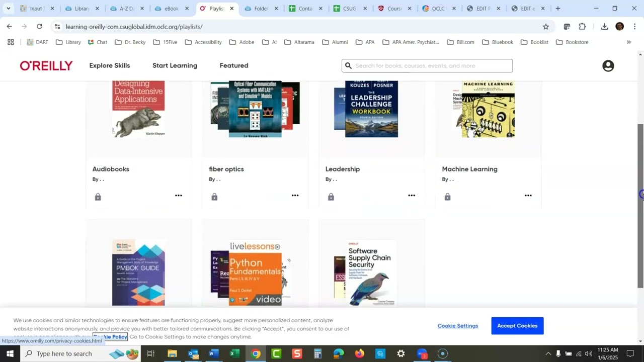
Task: Go back to the previous page
Action: [x=9, y=27]
